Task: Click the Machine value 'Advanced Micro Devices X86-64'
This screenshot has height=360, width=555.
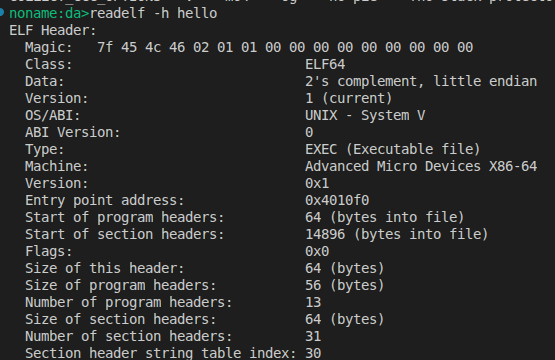Action: tap(421, 166)
